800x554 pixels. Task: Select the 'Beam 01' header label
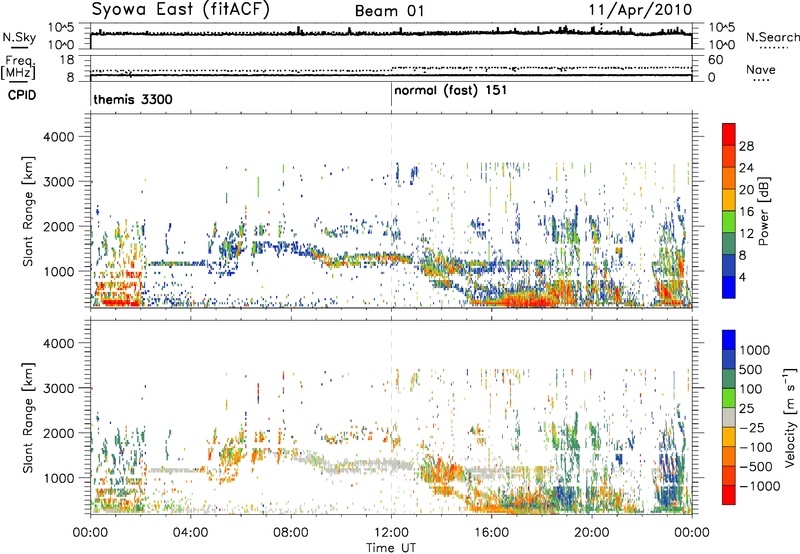click(389, 11)
